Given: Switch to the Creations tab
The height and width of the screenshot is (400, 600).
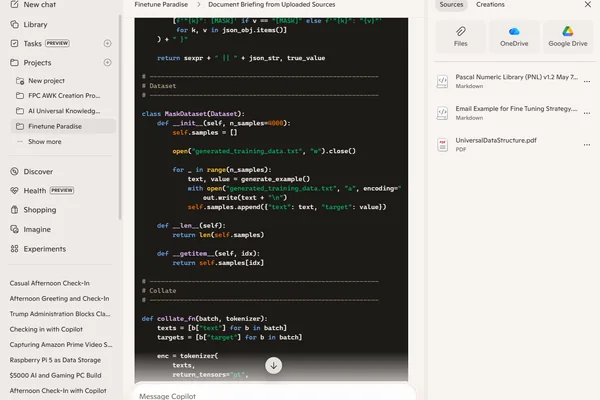Looking at the screenshot, I should pos(490,5).
